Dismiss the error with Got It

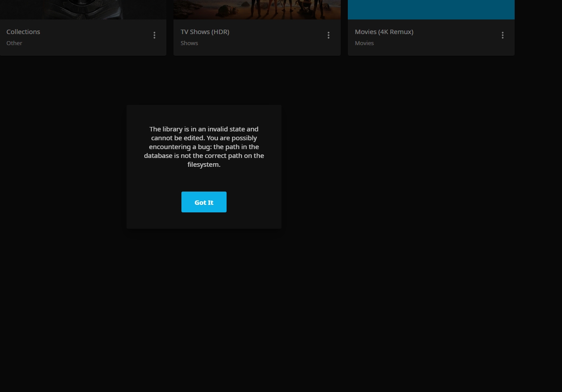[x=204, y=202]
